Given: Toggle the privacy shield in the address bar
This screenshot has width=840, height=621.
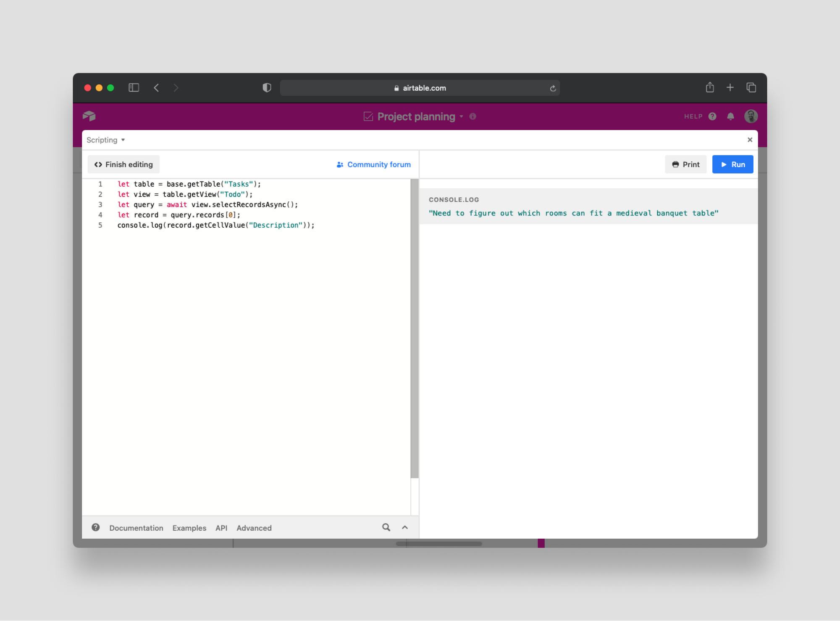Looking at the screenshot, I should 266,87.
